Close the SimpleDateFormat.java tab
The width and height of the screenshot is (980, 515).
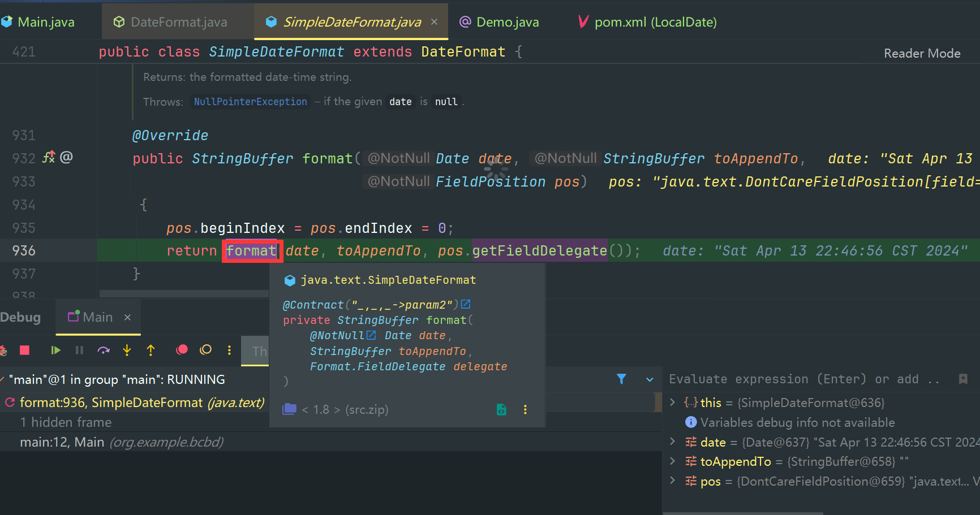pyautogui.click(x=434, y=21)
